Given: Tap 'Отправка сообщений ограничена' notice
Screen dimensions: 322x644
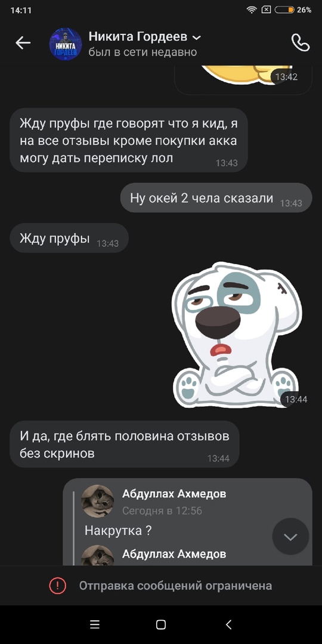Looking at the screenshot, I should pyautogui.click(x=175, y=586).
